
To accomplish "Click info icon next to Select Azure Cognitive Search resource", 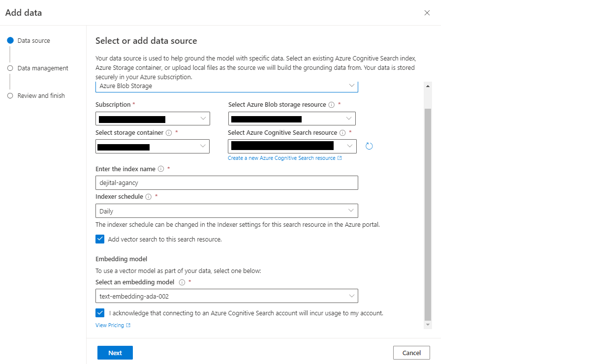I will click(342, 133).
